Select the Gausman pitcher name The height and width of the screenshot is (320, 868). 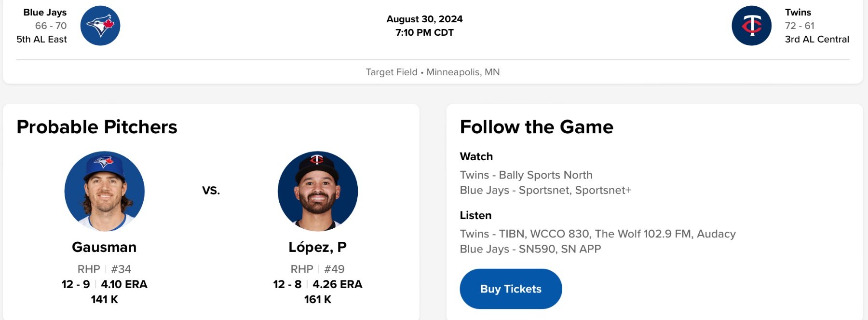pyautogui.click(x=104, y=247)
